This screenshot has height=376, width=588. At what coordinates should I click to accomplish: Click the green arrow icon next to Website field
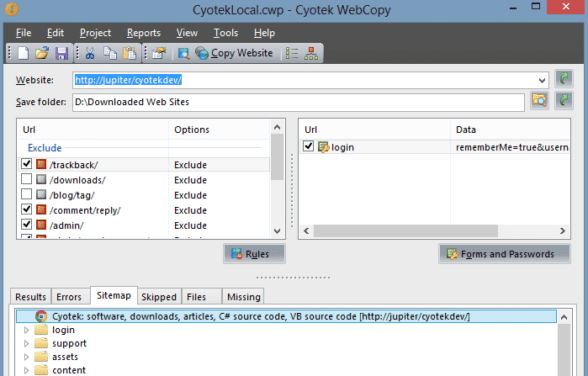click(x=564, y=79)
